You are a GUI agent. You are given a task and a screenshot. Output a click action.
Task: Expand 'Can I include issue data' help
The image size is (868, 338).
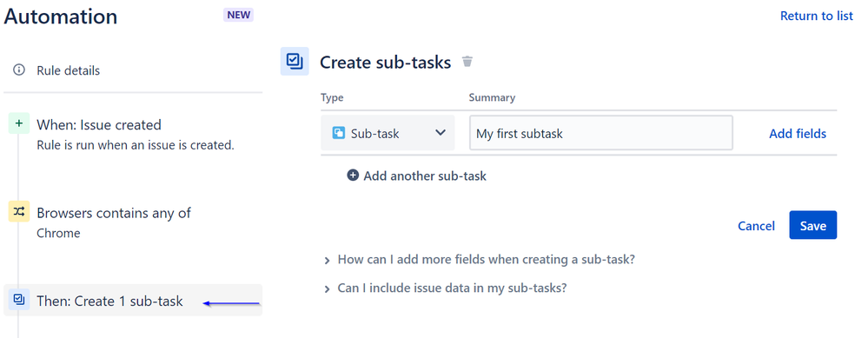(445, 288)
